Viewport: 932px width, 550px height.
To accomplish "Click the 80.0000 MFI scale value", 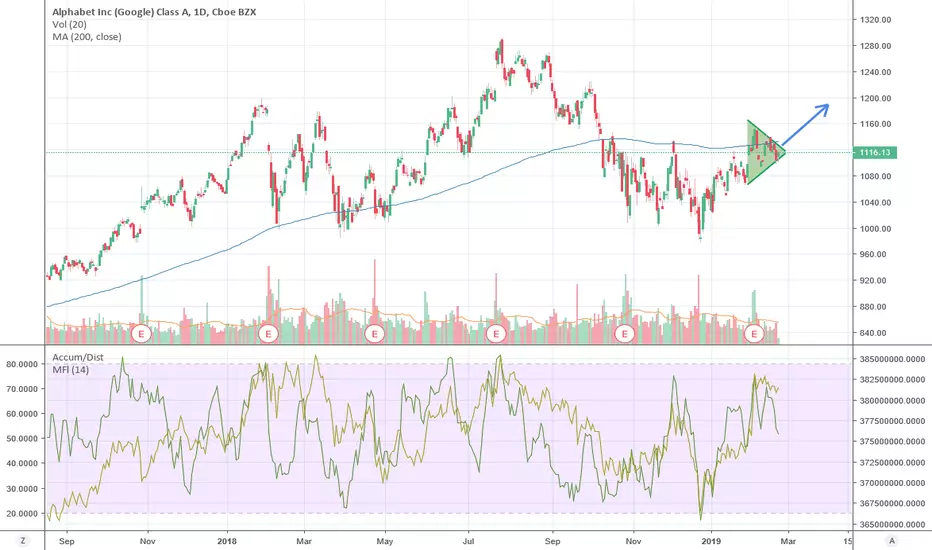I will point(22,364).
